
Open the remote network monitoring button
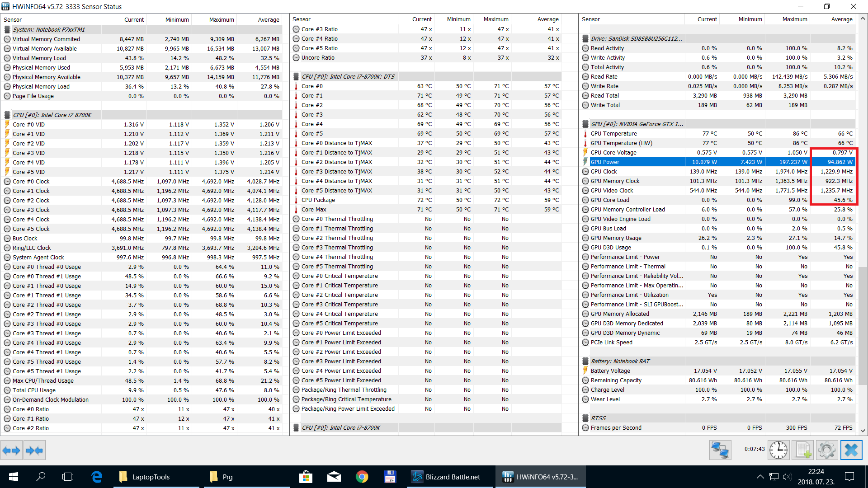[720, 450]
